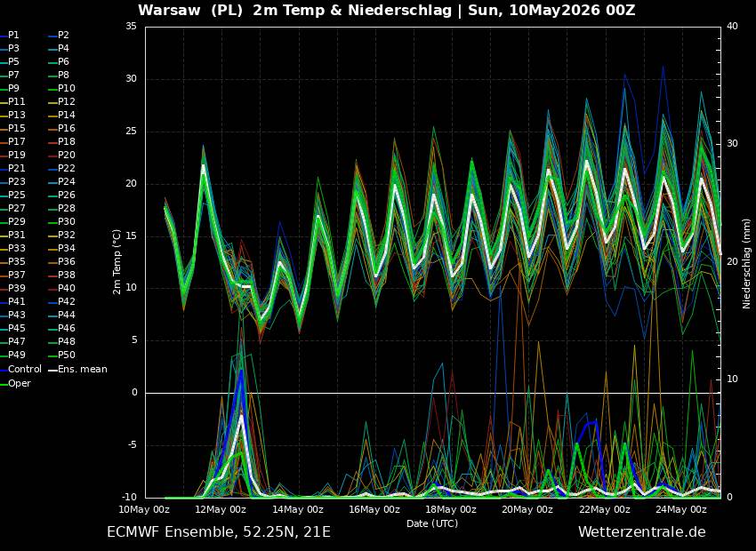Click the P25 legend color swatch
This screenshot has width=756, height=551.
(4, 195)
